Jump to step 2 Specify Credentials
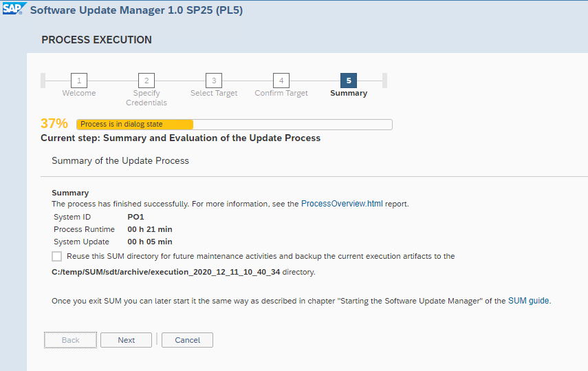The height and width of the screenshot is (371, 588). pyautogui.click(x=146, y=81)
